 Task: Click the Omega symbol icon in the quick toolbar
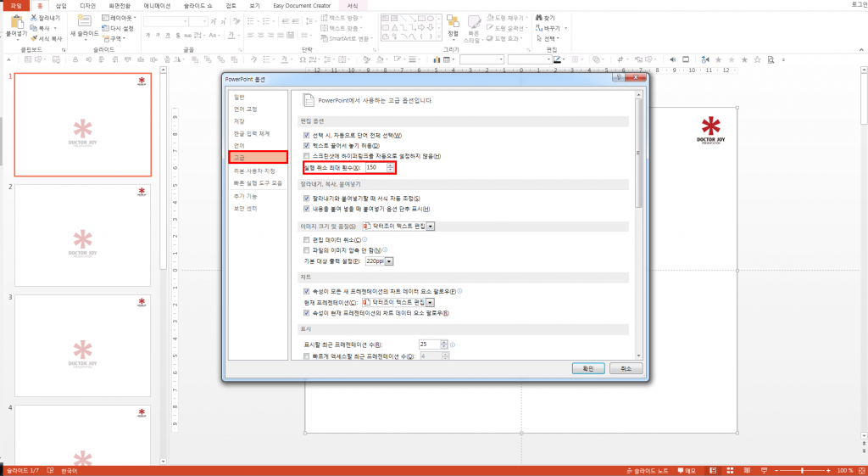(303, 59)
